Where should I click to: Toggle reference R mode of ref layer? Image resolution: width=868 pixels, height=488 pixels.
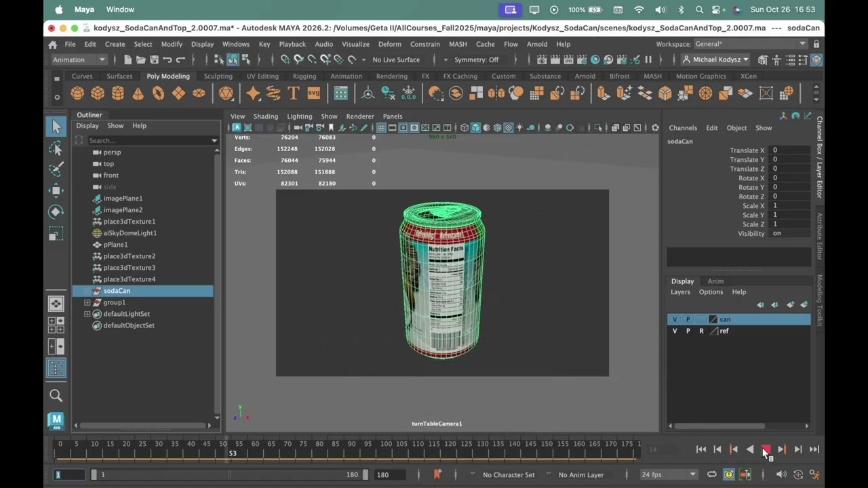[x=701, y=331]
